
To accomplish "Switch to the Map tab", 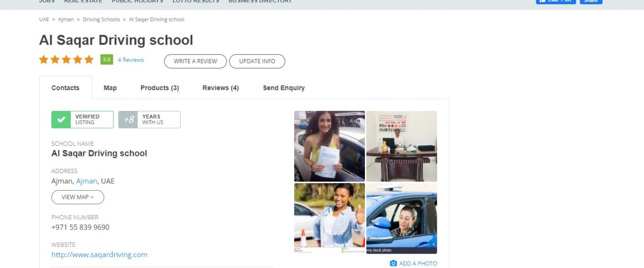I will [110, 88].
